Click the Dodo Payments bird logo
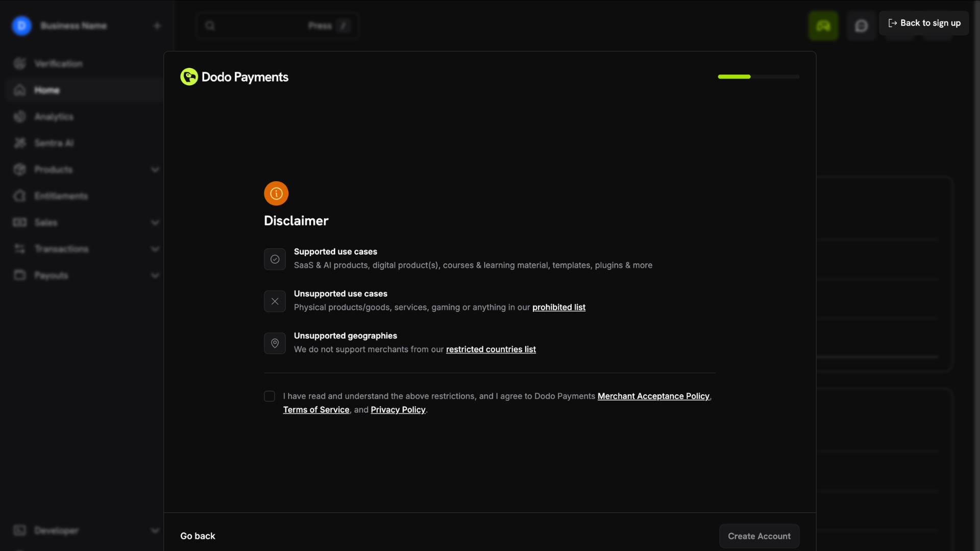 point(189,77)
